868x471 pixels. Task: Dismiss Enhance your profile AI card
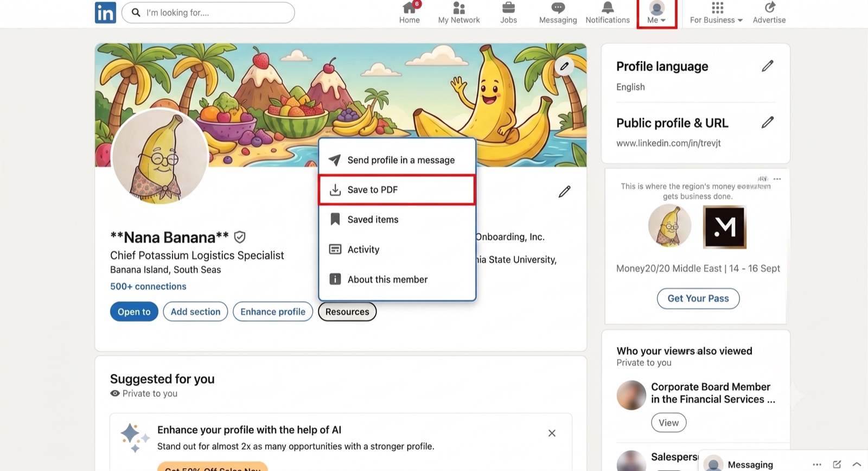552,433
